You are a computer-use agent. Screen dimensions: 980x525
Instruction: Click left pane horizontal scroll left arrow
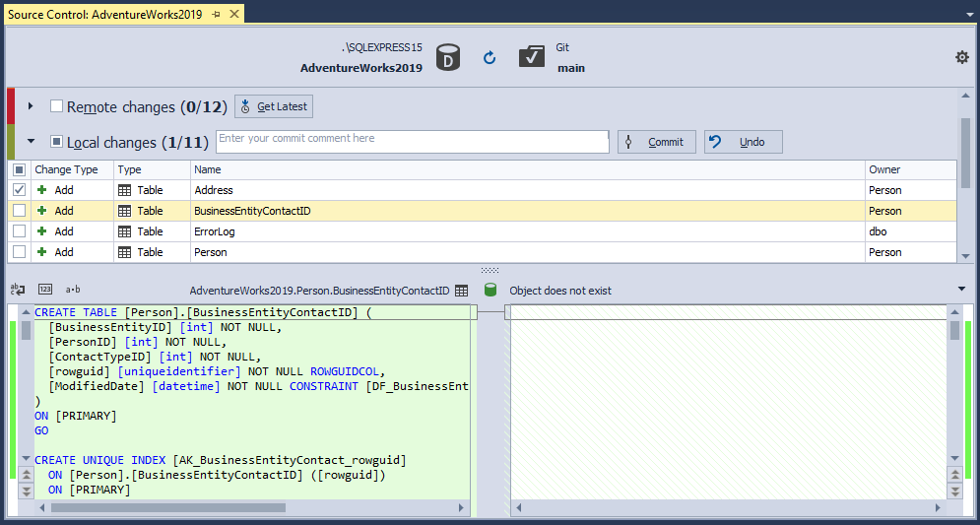[41, 508]
